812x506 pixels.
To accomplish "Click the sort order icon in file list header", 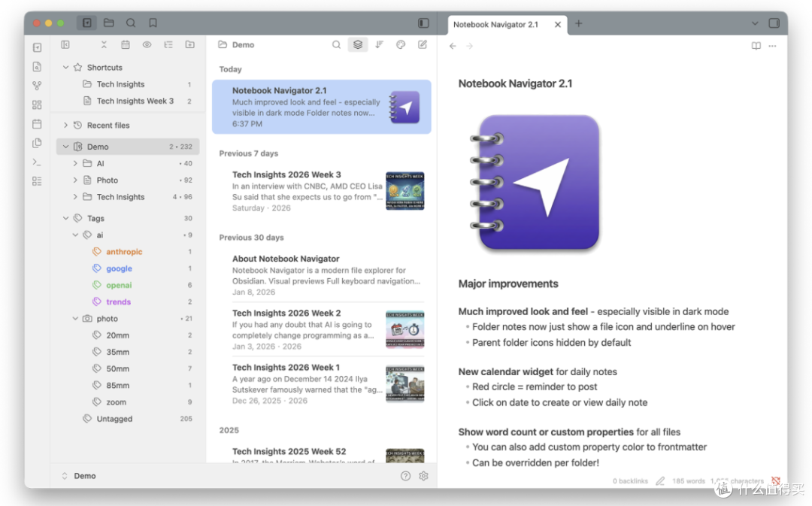I will [379, 45].
